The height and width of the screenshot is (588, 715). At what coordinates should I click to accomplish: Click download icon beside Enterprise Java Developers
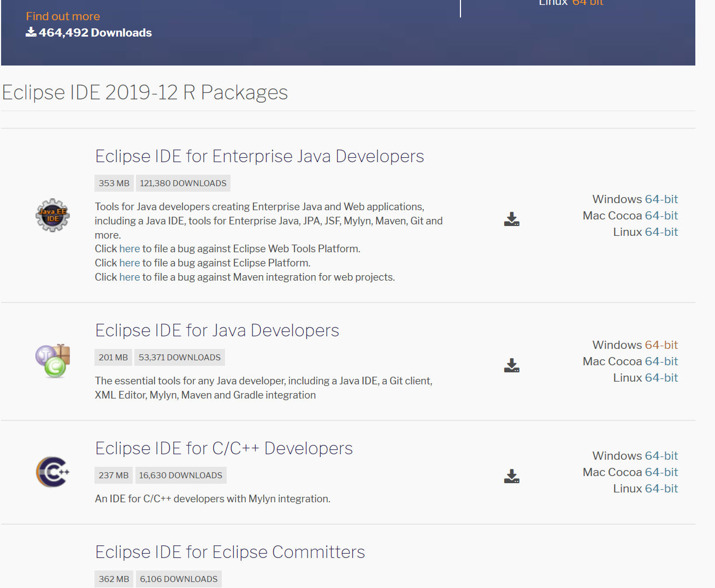point(511,219)
